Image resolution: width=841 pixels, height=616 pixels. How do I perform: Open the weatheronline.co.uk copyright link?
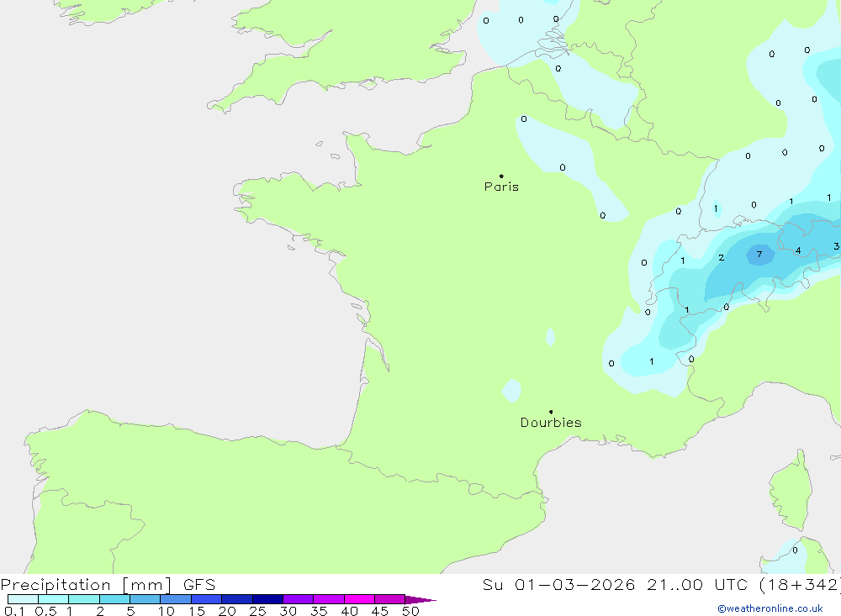click(770, 608)
